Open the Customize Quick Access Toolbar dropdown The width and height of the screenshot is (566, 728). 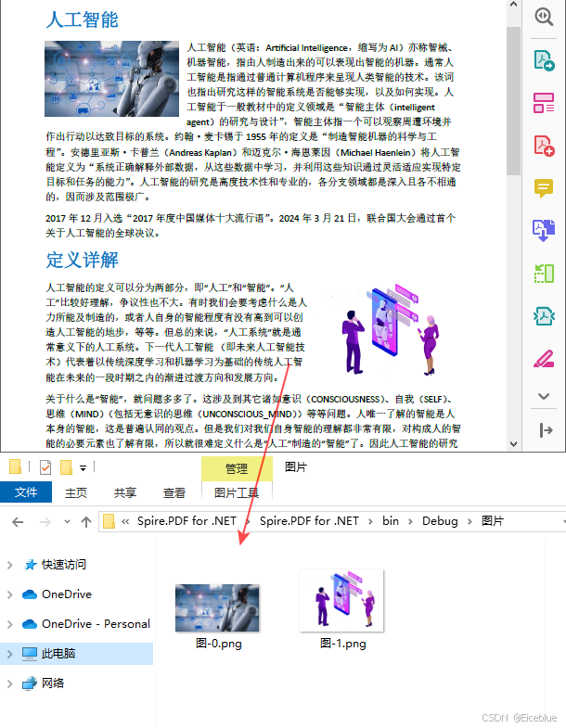pos(83,468)
